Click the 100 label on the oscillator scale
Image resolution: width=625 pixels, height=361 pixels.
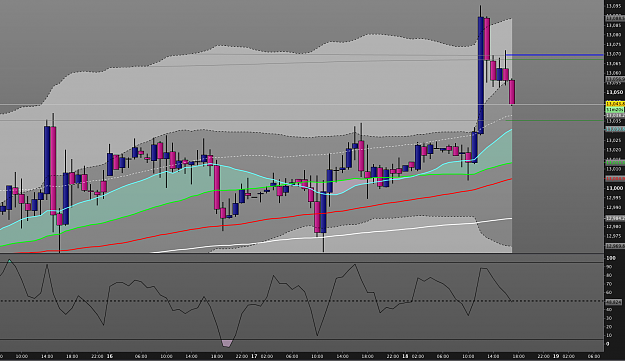point(610,258)
